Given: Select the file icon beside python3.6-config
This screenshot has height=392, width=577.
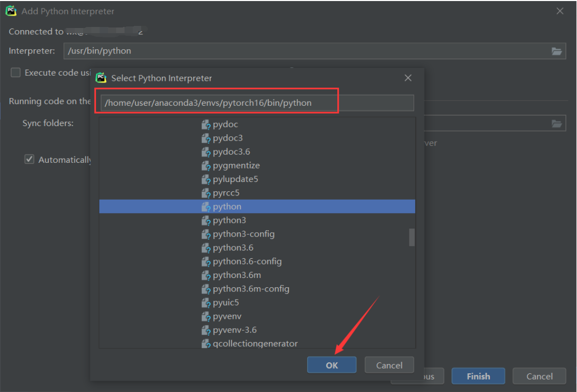Looking at the screenshot, I should 205,262.
